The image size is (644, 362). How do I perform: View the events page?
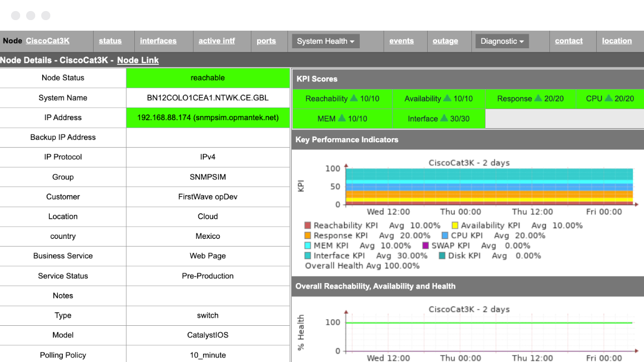401,41
